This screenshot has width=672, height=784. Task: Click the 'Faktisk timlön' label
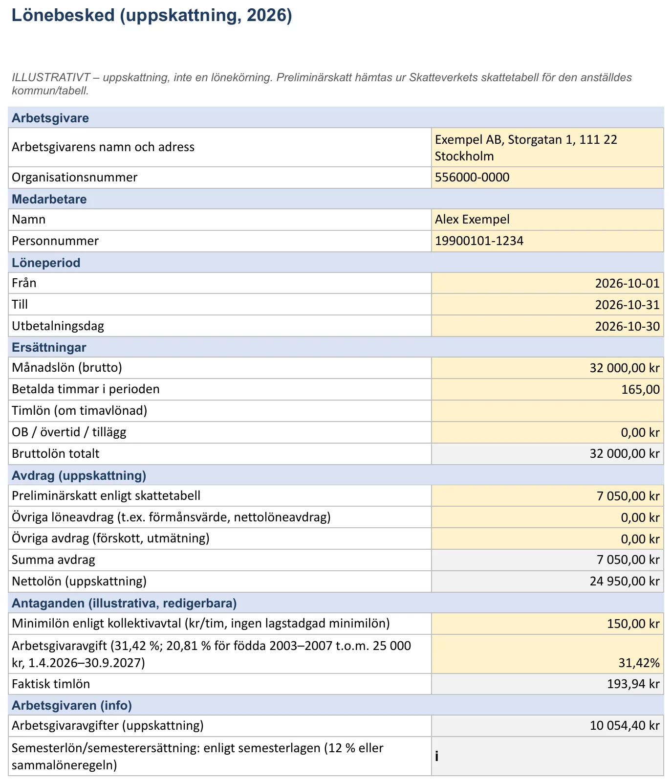[x=51, y=684]
